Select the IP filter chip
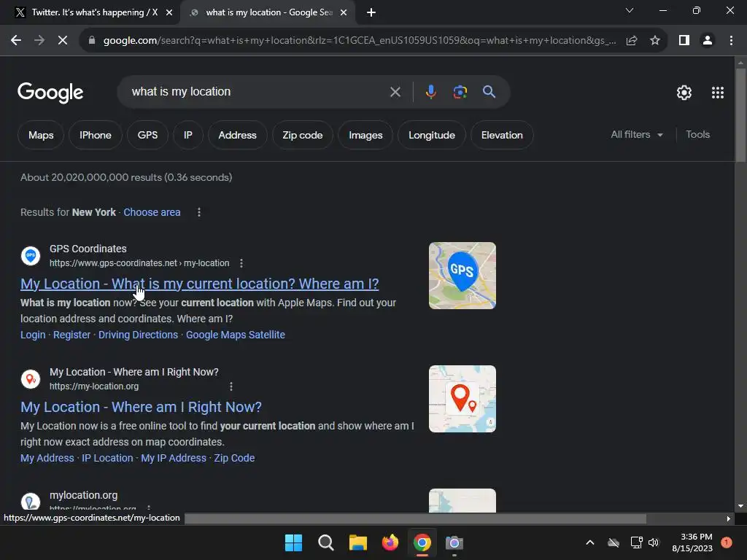 click(x=188, y=135)
